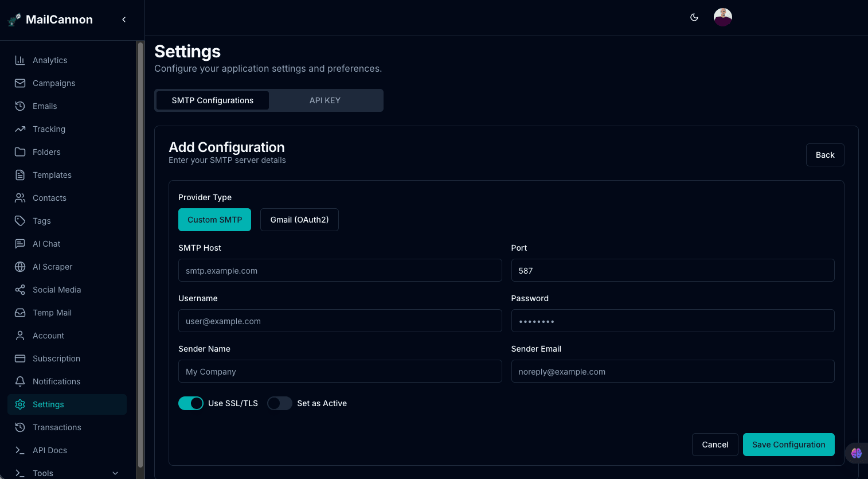The height and width of the screenshot is (479, 868).
Task: Focus the Sender Name field
Action: (340, 371)
